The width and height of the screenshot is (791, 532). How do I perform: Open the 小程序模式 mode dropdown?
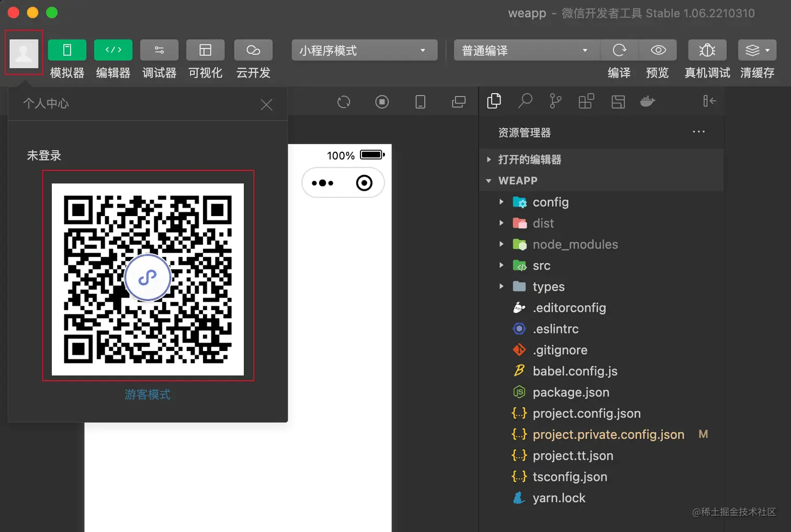click(365, 50)
